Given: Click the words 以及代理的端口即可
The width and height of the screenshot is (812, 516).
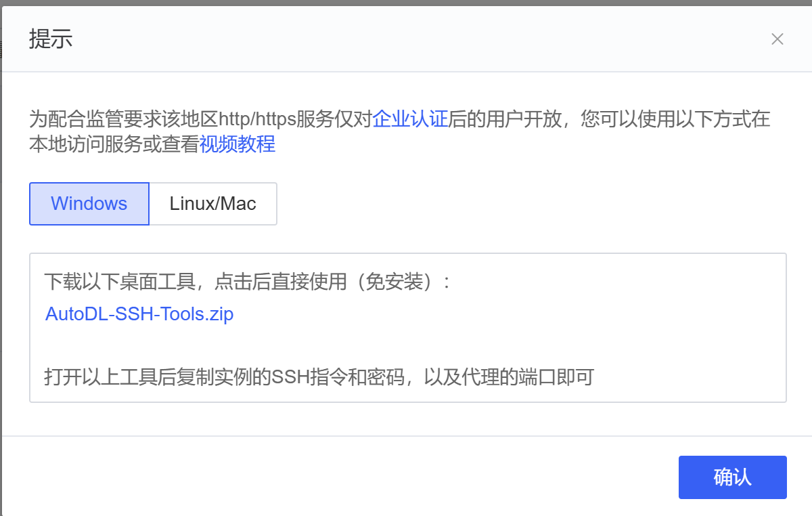Looking at the screenshot, I should 509,377.
